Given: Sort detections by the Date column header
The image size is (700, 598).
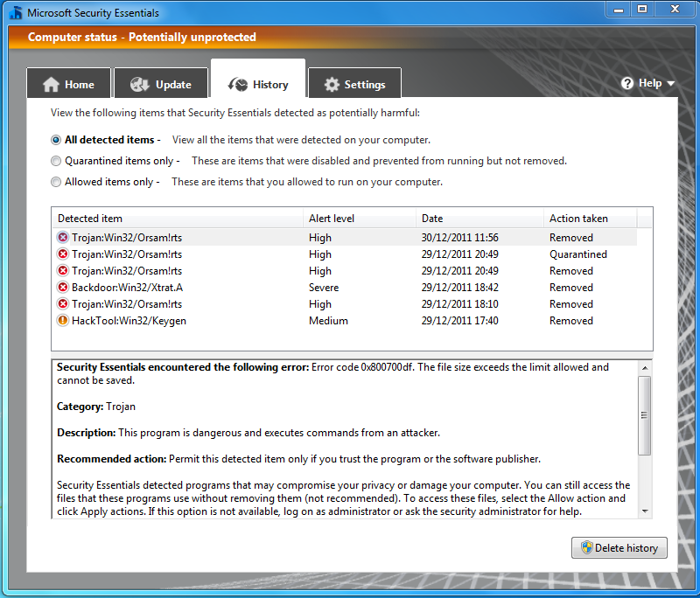Looking at the screenshot, I should point(432,219).
